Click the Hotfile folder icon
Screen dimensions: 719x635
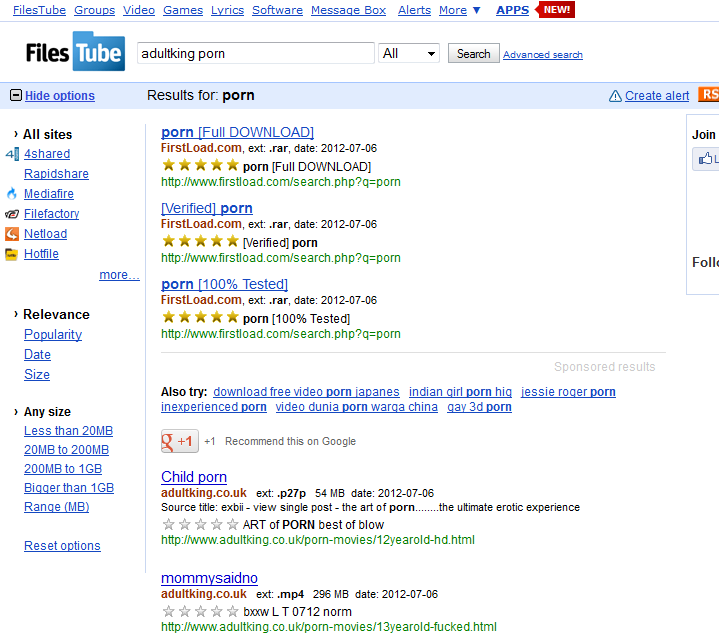[x=11, y=254]
